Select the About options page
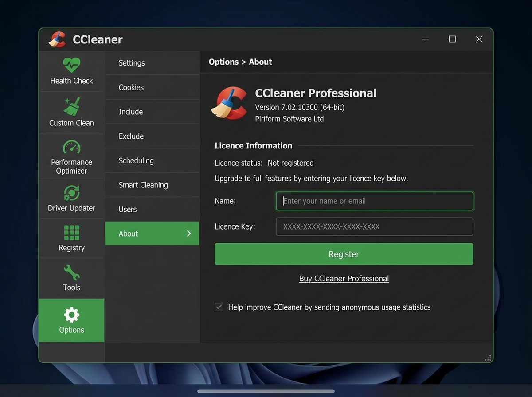This screenshot has width=532, height=397. pos(152,234)
